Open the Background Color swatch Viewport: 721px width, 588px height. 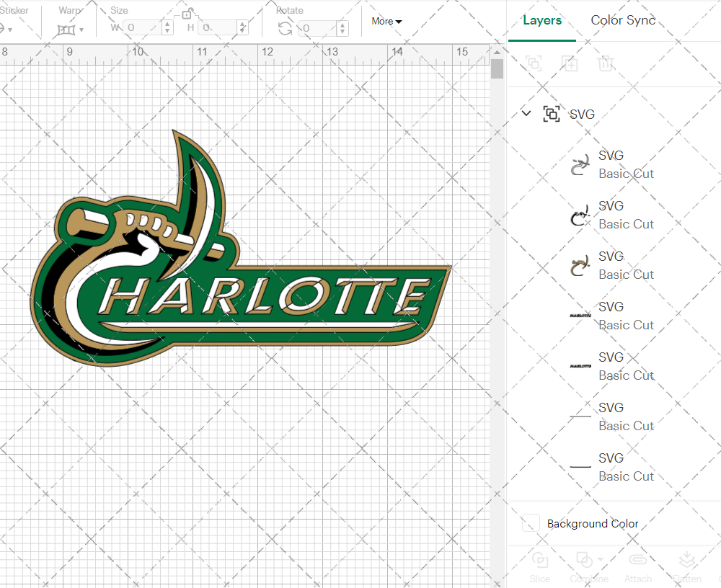pyautogui.click(x=531, y=524)
